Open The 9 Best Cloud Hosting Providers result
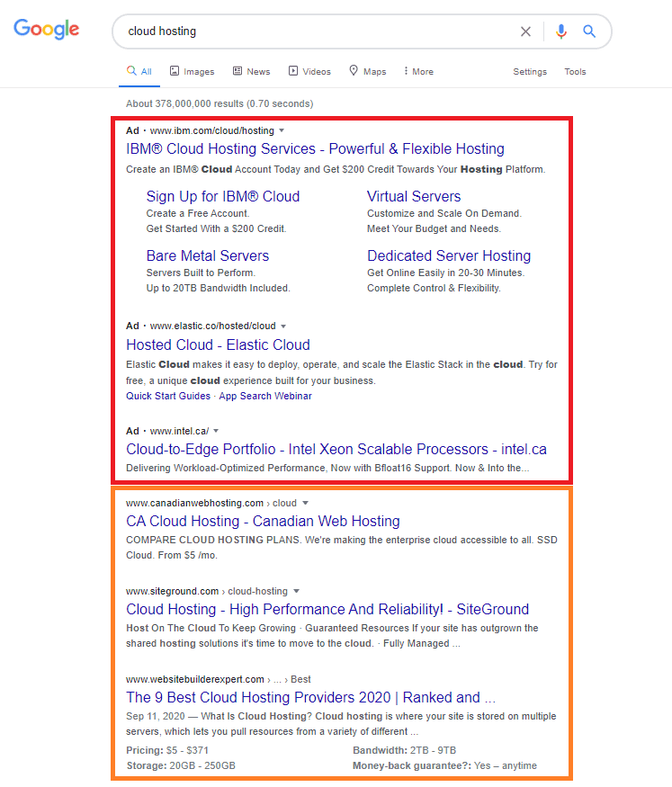 click(x=310, y=698)
